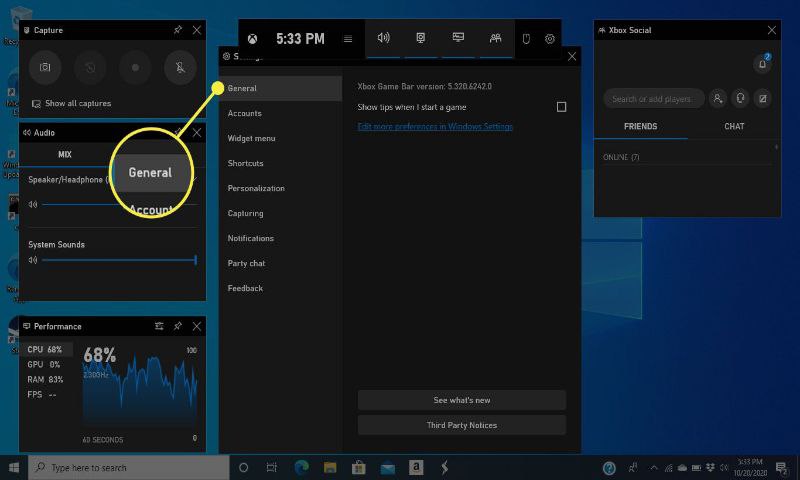Open Edit more preferences in Windows Settings
Screen dimensions: 800x480
pyautogui.click(x=435, y=127)
